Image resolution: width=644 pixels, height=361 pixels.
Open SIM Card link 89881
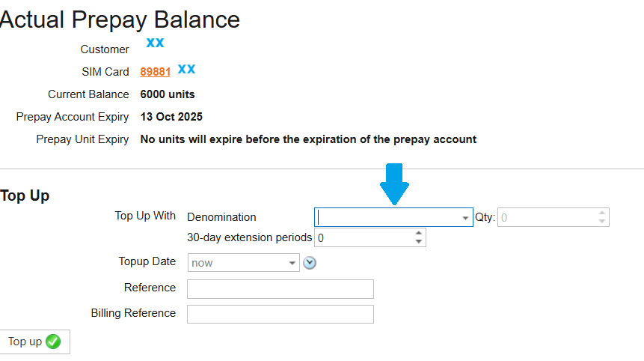click(155, 72)
